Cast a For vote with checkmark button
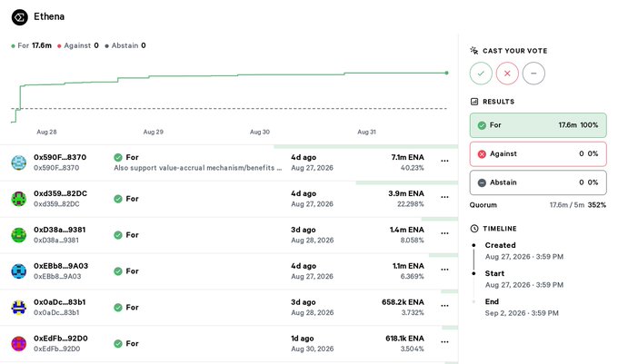This screenshot has height=364, width=618. tap(481, 74)
